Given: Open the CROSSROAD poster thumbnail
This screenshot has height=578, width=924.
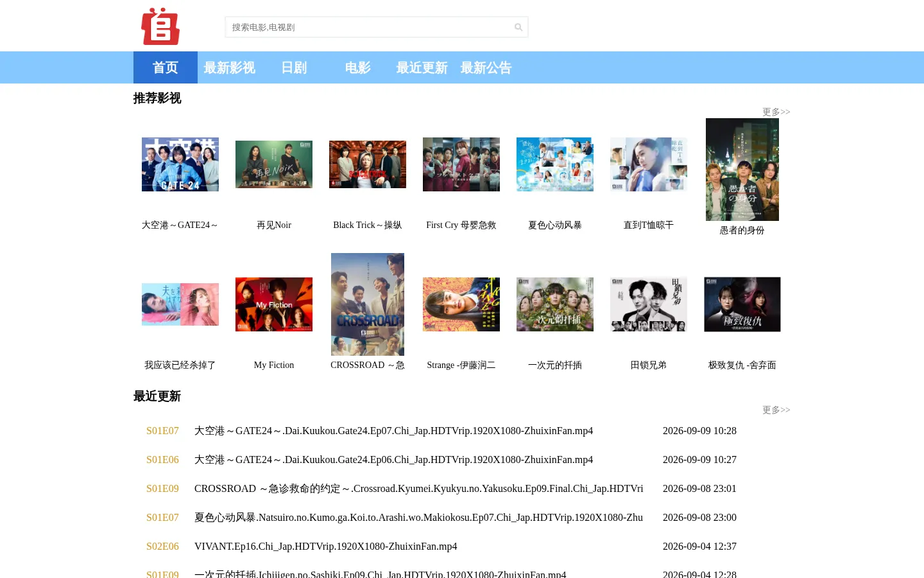Looking at the screenshot, I should pyautogui.click(x=368, y=304).
